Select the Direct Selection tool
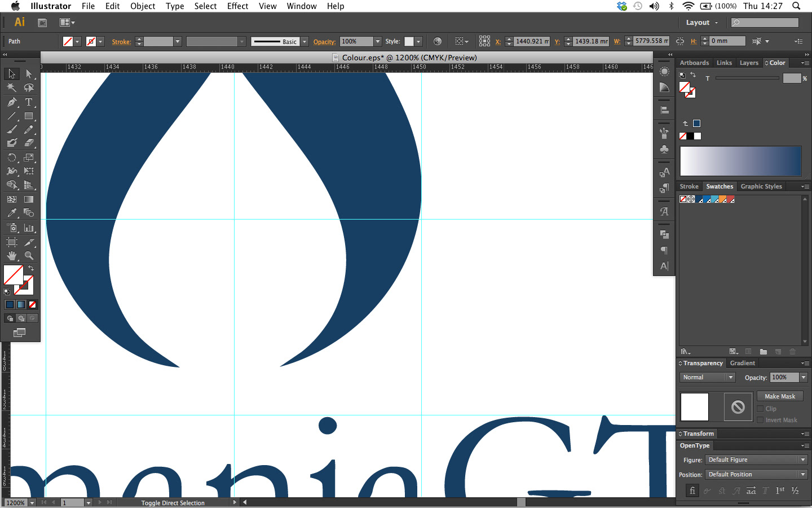This screenshot has height=508, width=812. 29,74
